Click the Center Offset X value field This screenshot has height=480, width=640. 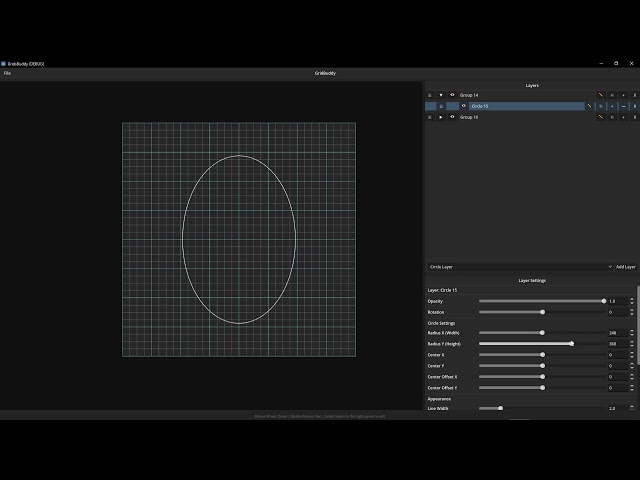click(618, 377)
